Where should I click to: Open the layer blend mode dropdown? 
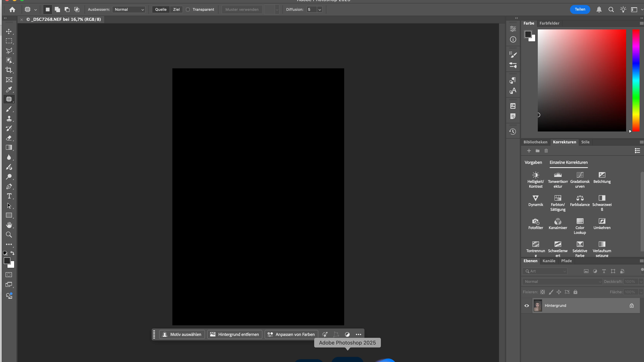point(562,282)
